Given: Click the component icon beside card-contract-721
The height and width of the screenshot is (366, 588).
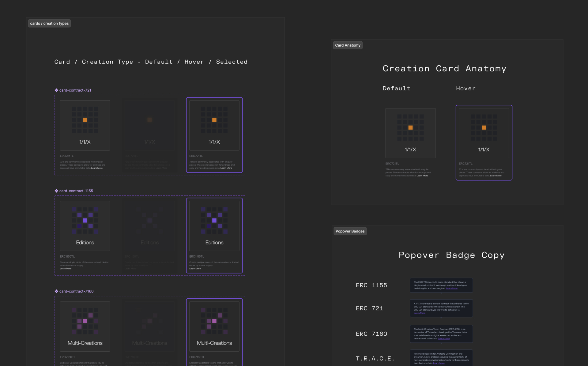Looking at the screenshot, I should click(56, 90).
